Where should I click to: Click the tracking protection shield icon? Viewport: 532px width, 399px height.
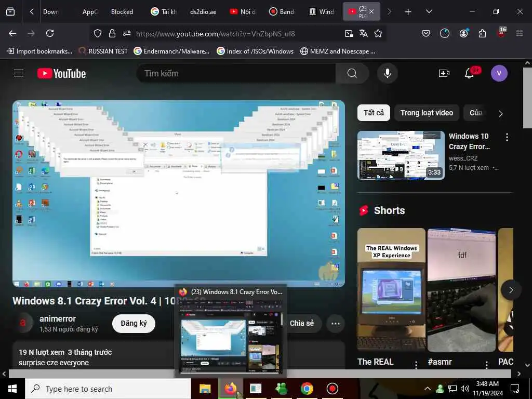click(x=98, y=33)
